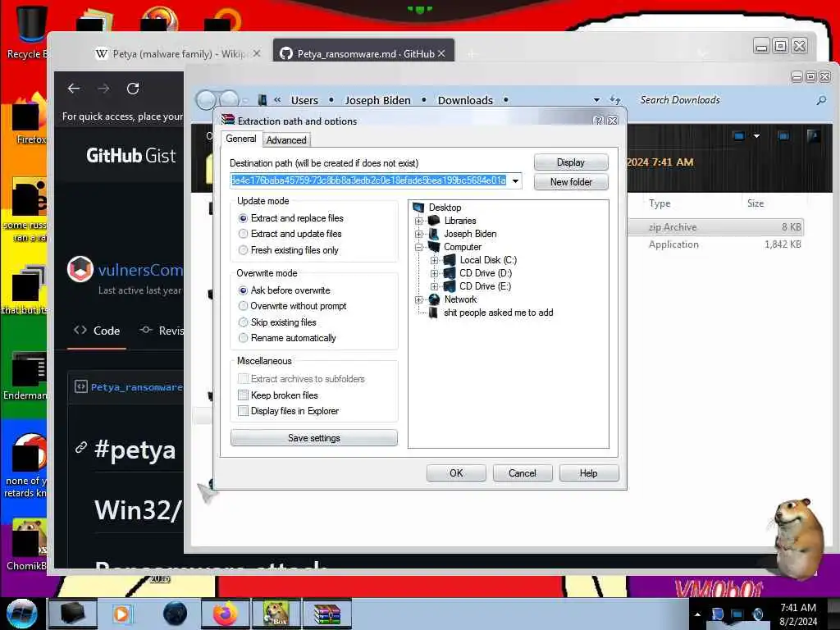Click Explorer forward navigation button
This screenshot has height=630, width=840.
230,100
